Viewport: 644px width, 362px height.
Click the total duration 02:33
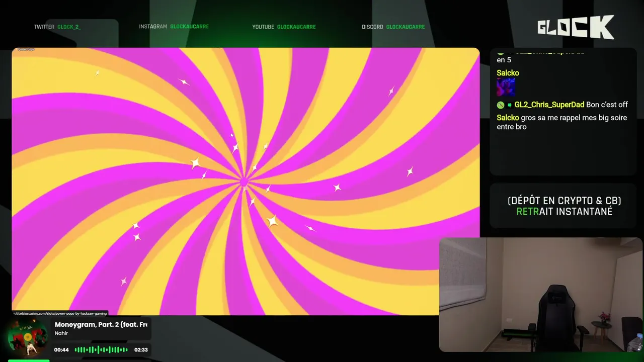[x=141, y=350]
